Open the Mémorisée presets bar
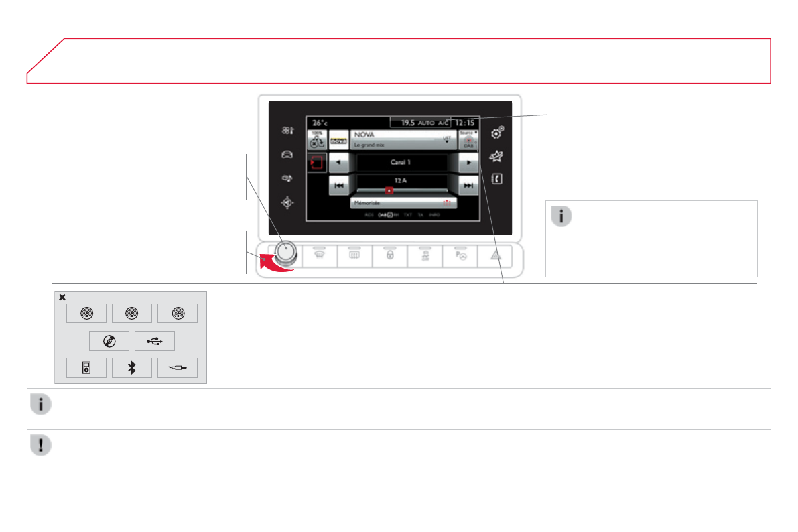 (x=403, y=202)
